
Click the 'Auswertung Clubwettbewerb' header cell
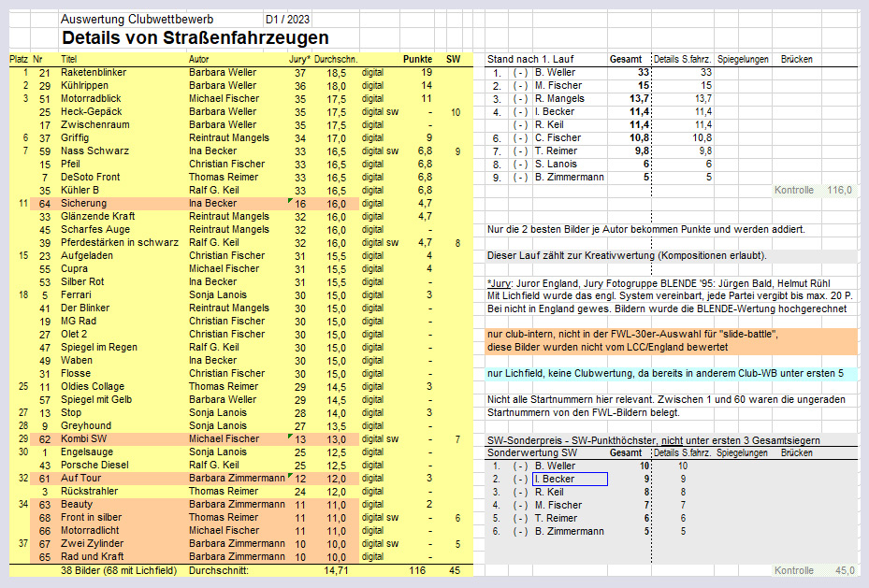pos(137,20)
